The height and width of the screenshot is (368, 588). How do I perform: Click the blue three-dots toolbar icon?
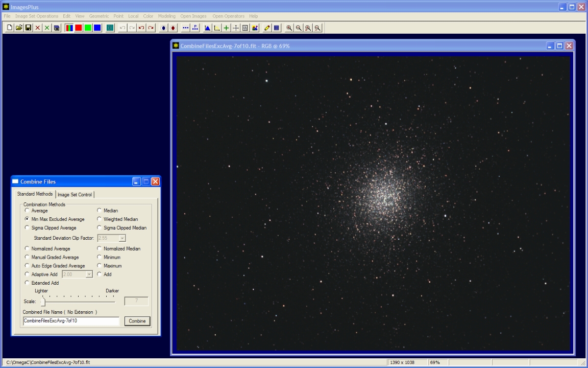pyautogui.click(x=186, y=28)
